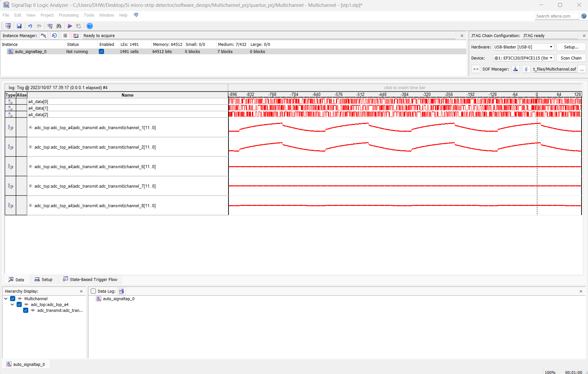Viewport: 588px width, 374px height.
Task: Toggle the Data Log checkbox
Action: 93,291
